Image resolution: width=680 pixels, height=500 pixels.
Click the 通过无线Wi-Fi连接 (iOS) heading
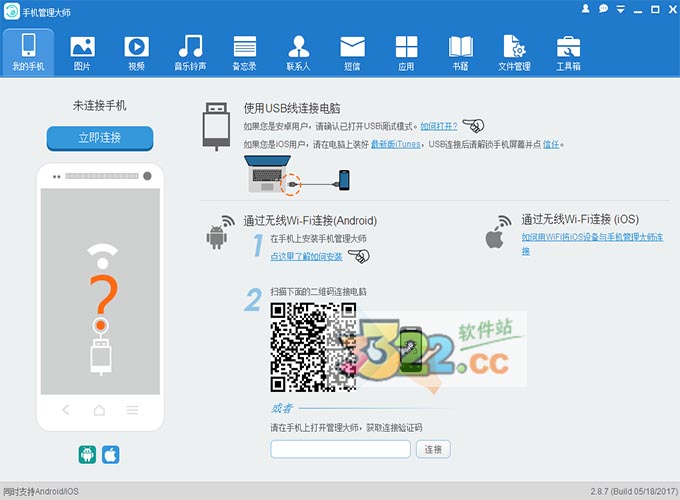point(580,219)
